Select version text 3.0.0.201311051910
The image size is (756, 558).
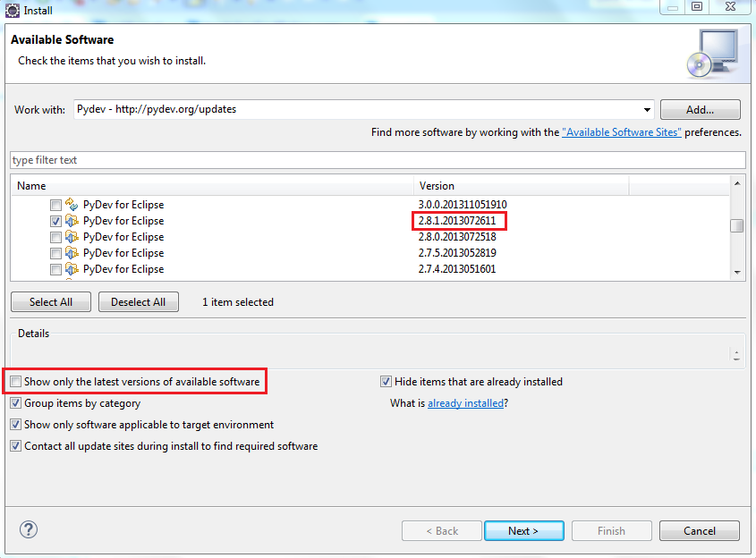[x=463, y=204]
